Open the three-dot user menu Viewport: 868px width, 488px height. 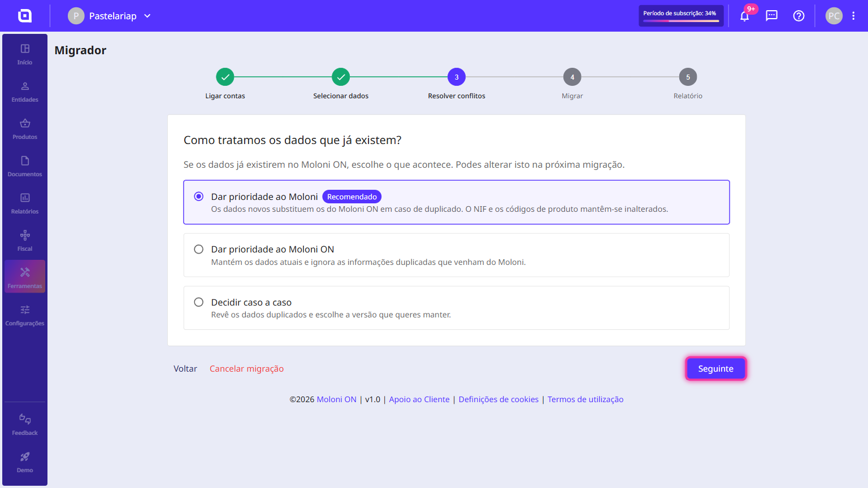click(x=853, y=16)
